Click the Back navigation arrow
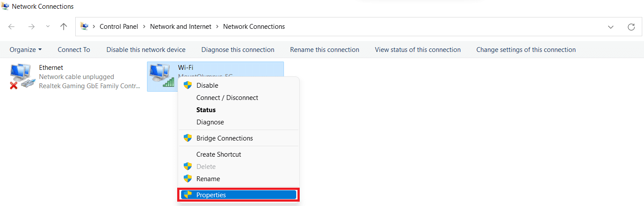 (x=11, y=27)
